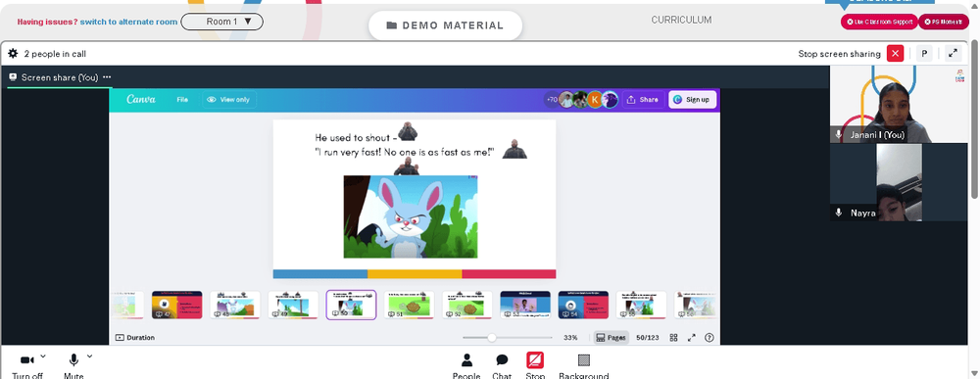Click the Canva logo
This screenshot has height=379, width=980.
point(140,99)
